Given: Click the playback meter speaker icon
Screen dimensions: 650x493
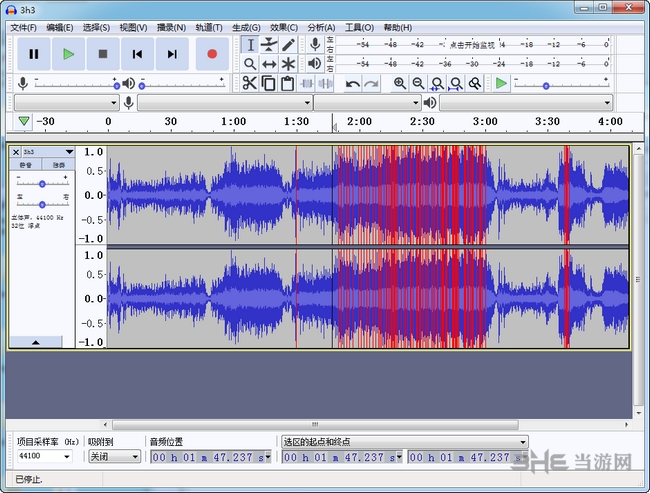Looking at the screenshot, I should coord(315,63).
